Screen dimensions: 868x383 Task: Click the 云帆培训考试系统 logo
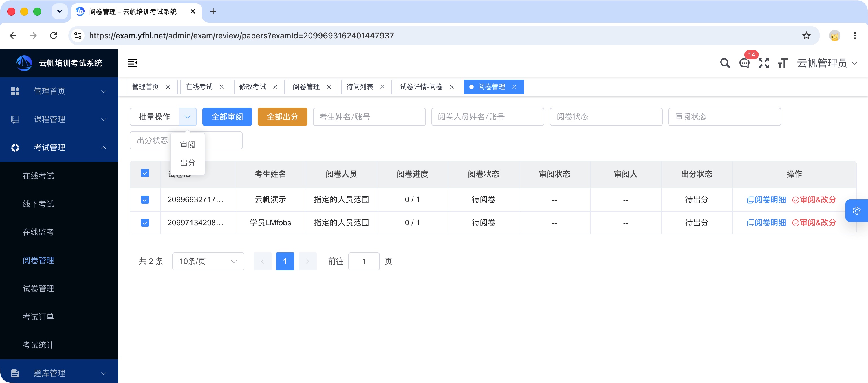[x=59, y=63]
